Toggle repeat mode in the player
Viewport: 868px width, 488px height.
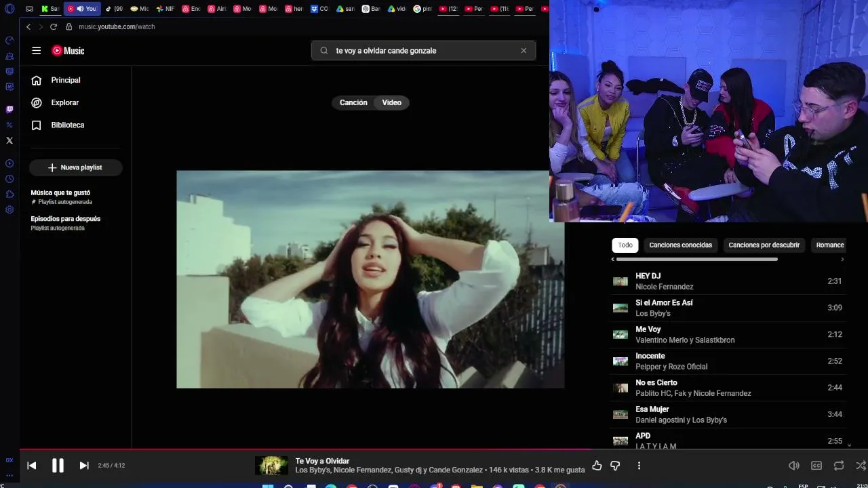839,466
